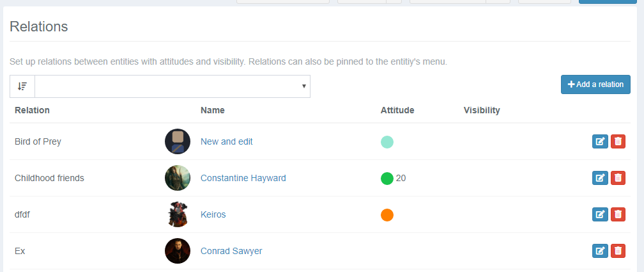Delete the Bird of Prey relation
This screenshot has height=272, width=644.
click(x=618, y=141)
